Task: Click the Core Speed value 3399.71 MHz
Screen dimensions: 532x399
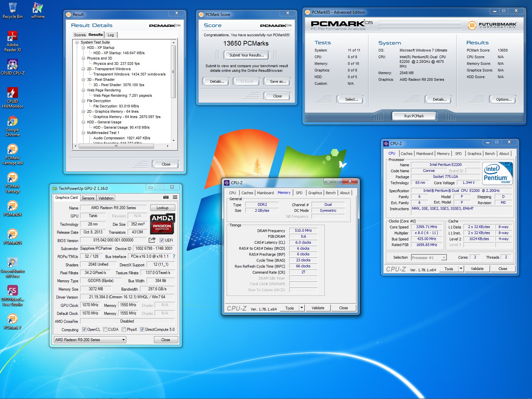Action: 427,227
